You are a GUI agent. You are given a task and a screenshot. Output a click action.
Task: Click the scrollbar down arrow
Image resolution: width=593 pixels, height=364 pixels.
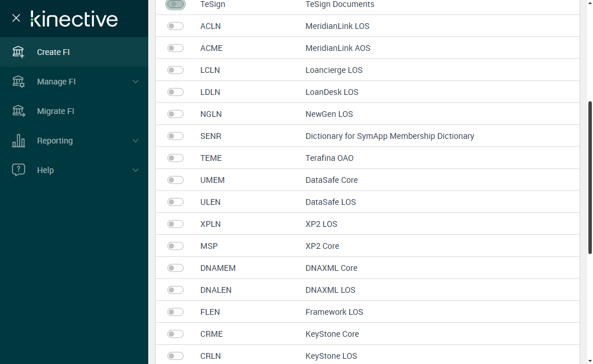(590, 361)
